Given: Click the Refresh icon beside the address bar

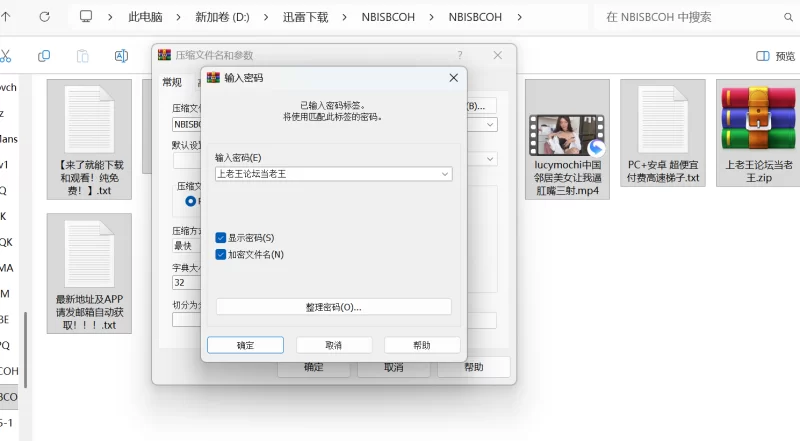Looking at the screenshot, I should point(45,17).
